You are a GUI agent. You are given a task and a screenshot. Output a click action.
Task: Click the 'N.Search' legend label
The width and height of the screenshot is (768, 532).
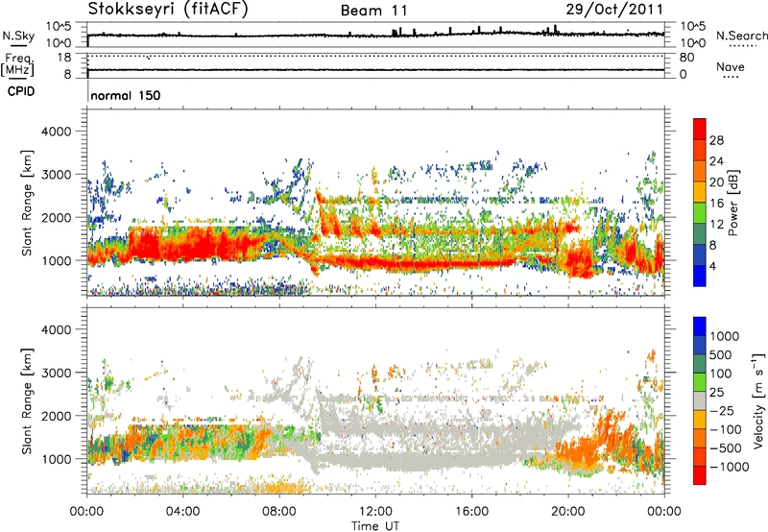(742, 36)
